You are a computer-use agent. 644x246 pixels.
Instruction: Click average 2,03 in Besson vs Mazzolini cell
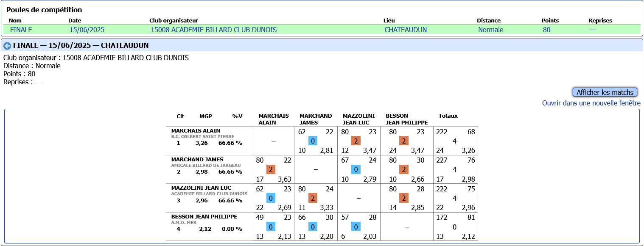(370, 237)
